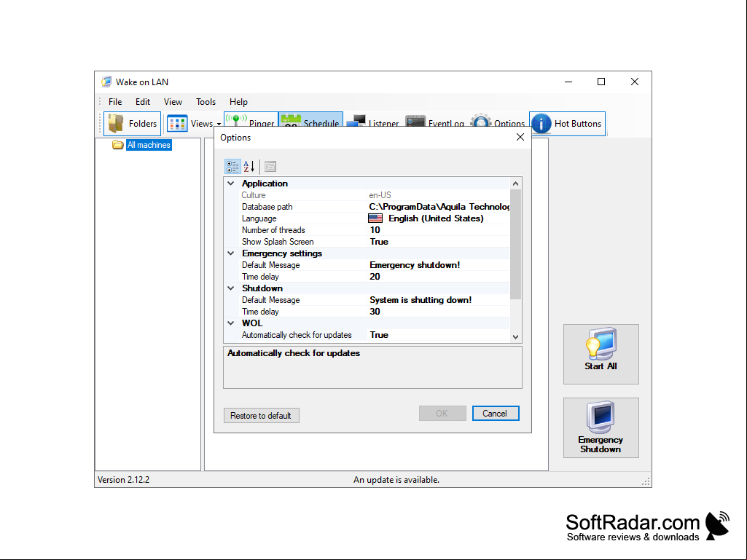Open the File menu

tap(115, 102)
